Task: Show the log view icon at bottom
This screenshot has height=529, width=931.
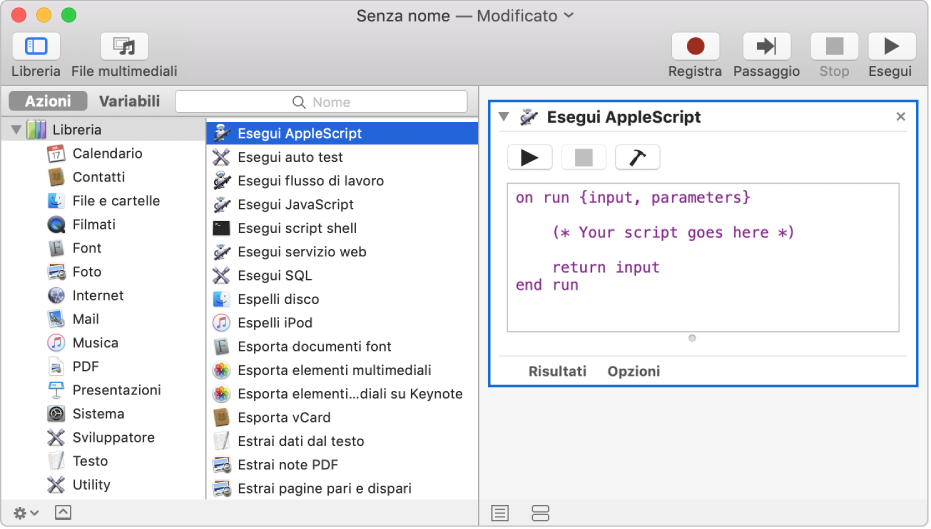Action: coord(500,512)
